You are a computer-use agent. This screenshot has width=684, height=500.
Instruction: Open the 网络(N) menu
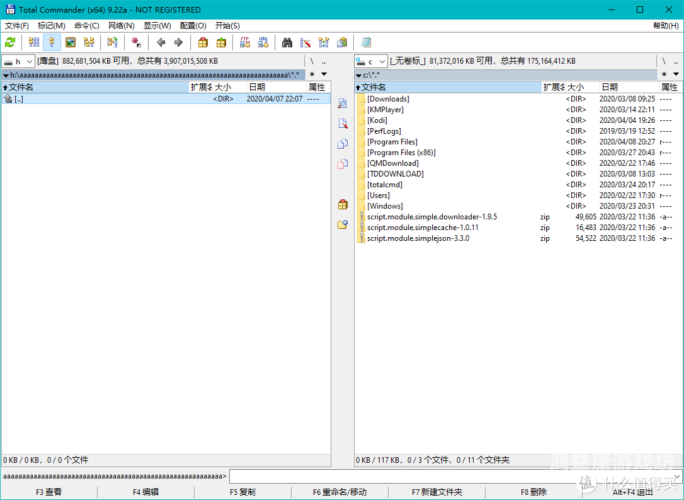(121, 26)
